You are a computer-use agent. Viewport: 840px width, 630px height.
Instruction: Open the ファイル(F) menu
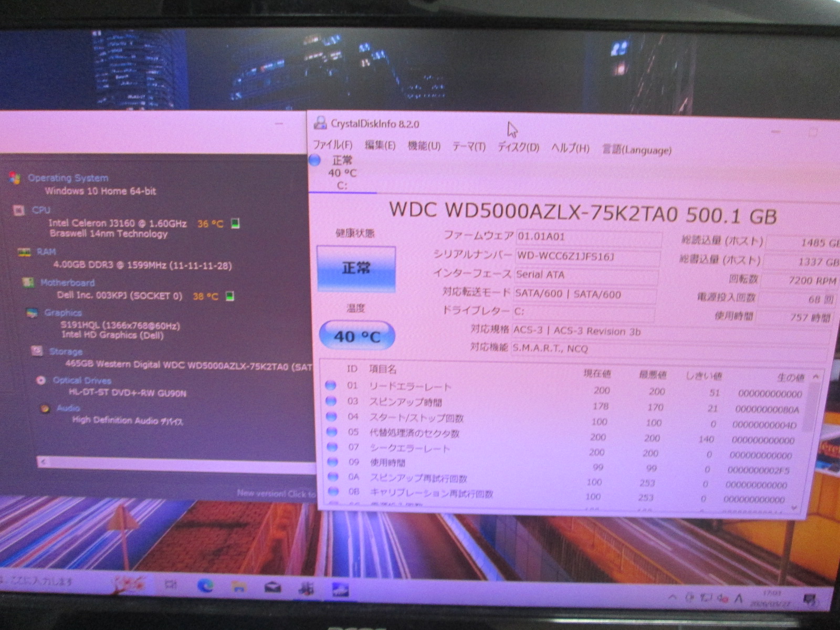332,145
